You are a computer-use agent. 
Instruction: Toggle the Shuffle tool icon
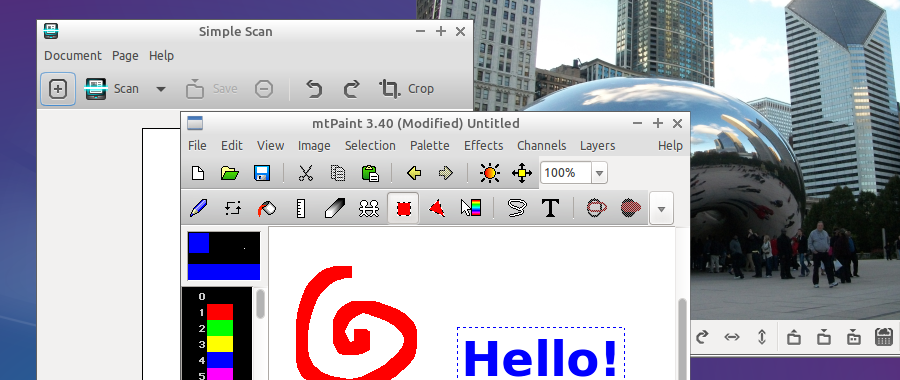pos(232,208)
